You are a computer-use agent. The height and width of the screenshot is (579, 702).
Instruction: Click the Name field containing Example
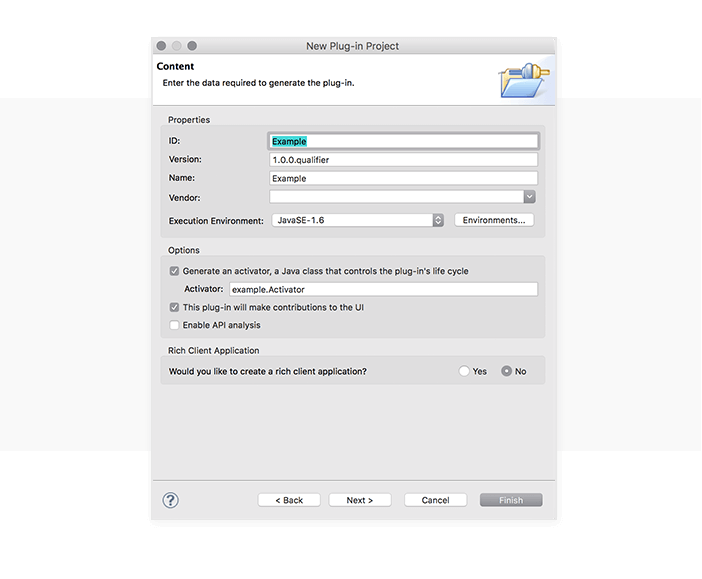click(x=403, y=178)
